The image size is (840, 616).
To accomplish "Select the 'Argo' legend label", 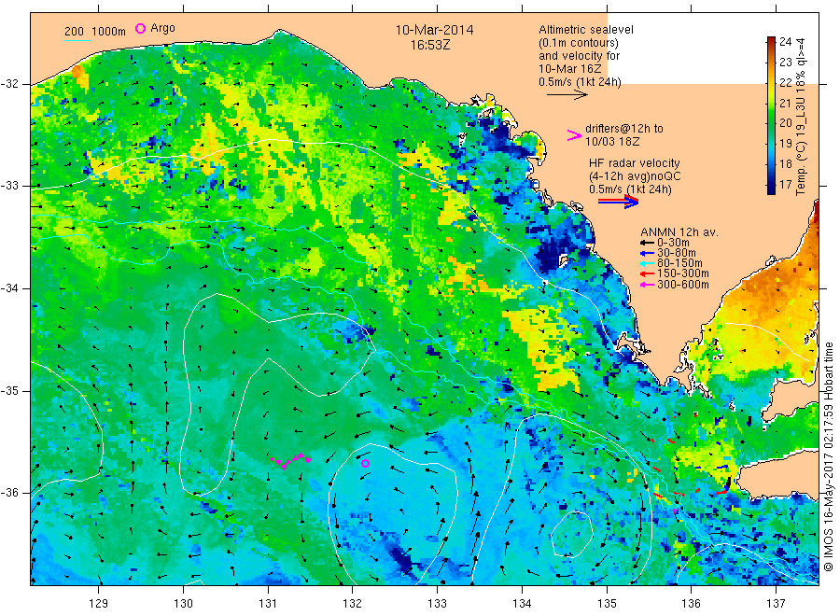I will (x=162, y=28).
